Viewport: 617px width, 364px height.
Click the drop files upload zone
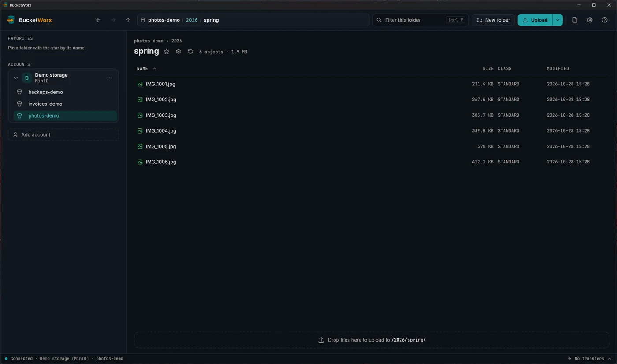click(x=372, y=340)
